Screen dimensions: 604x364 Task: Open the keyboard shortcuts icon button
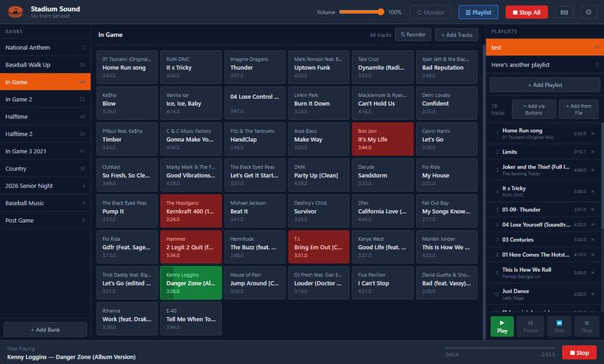(564, 12)
